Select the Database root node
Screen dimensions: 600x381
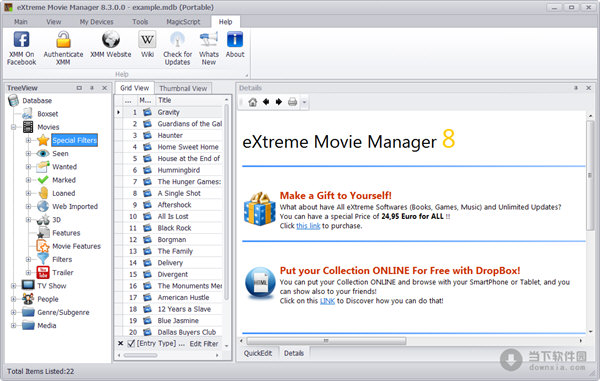point(37,101)
